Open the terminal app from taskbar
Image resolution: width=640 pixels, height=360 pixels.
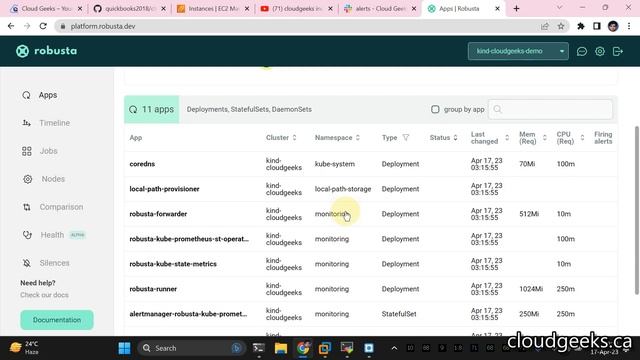click(258, 348)
